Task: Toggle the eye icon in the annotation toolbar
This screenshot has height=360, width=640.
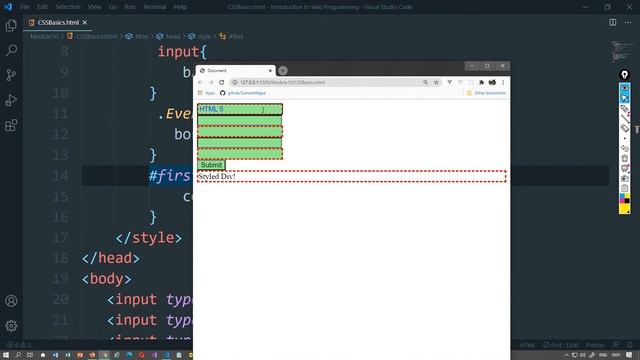Action: [x=624, y=88]
